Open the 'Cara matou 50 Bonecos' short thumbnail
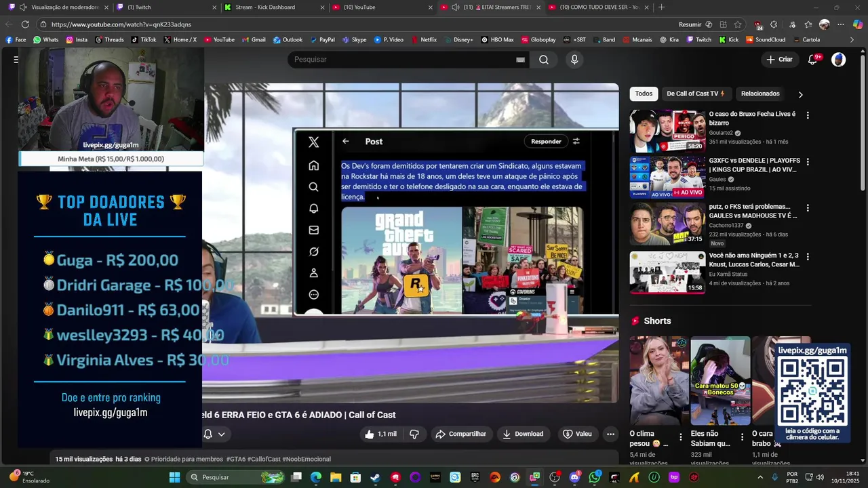 (720, 380)
